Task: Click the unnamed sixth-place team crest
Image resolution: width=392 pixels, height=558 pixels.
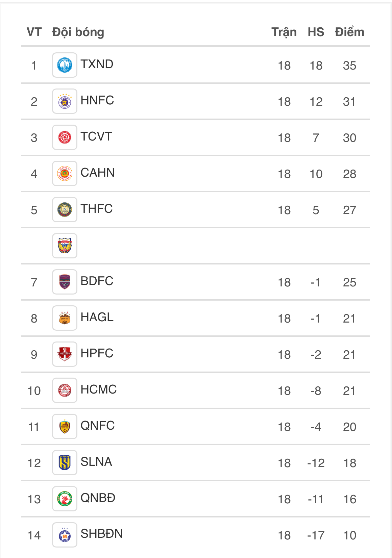Action: coord(65,246)
